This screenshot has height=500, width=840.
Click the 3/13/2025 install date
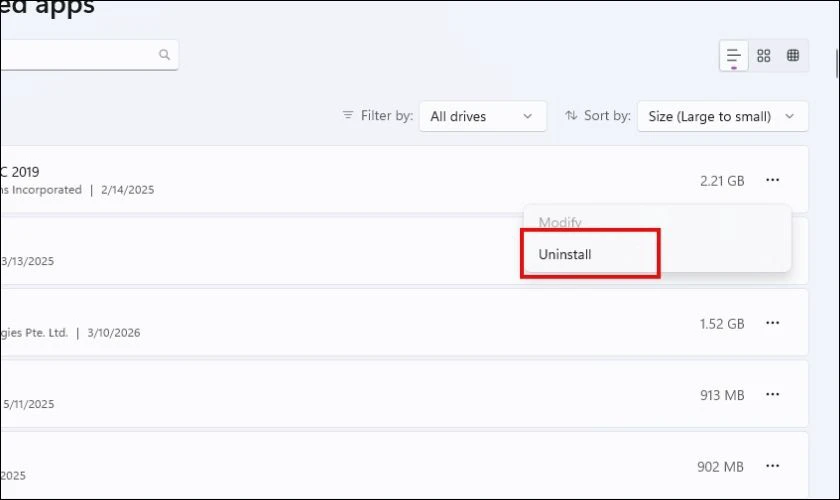click(27, 261)
